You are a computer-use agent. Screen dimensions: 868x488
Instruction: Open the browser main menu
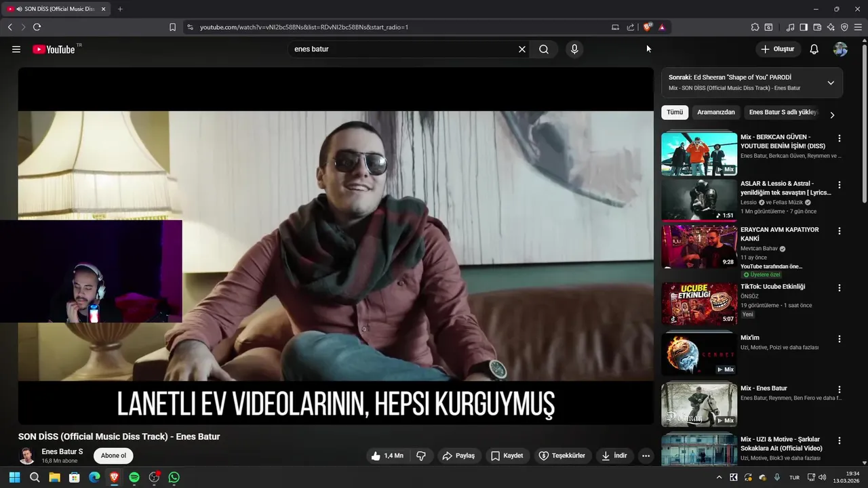click(859, 27)
